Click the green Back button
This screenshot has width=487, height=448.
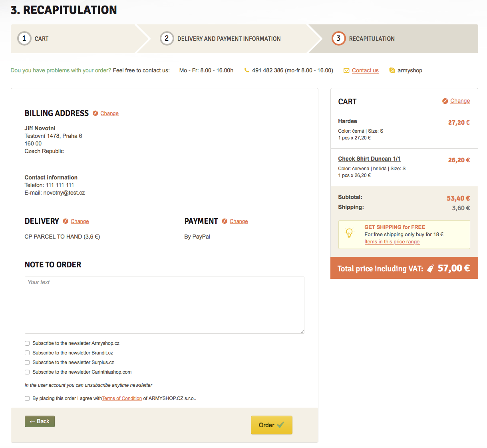coord(40,422)
